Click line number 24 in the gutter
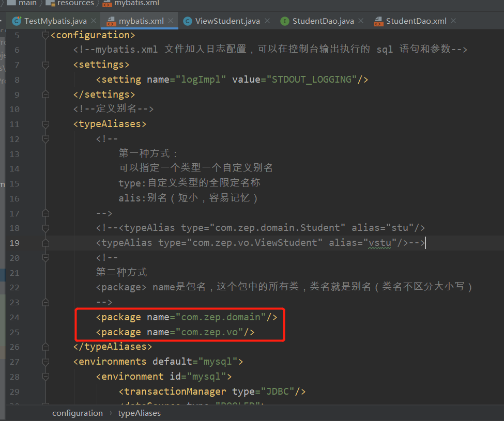 point(14,318)
